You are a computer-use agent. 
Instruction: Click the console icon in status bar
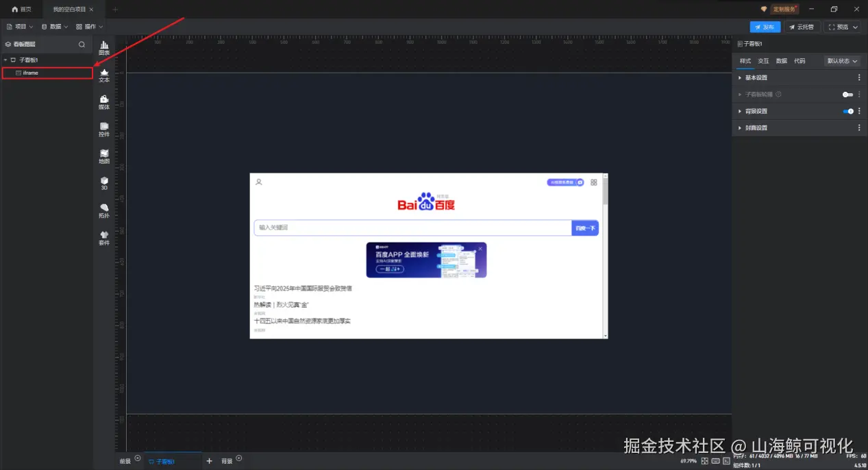[726, 461]
